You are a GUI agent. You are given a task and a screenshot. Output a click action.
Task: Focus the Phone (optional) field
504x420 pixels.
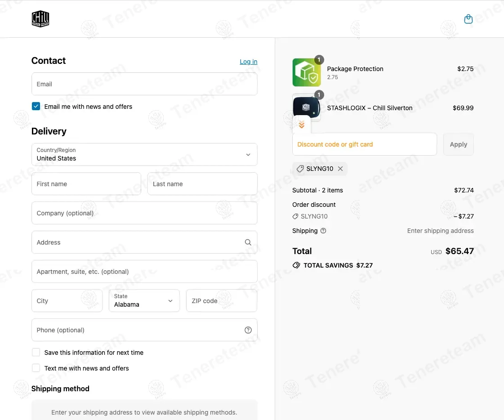pyautogui.click(x=144, y=330)
